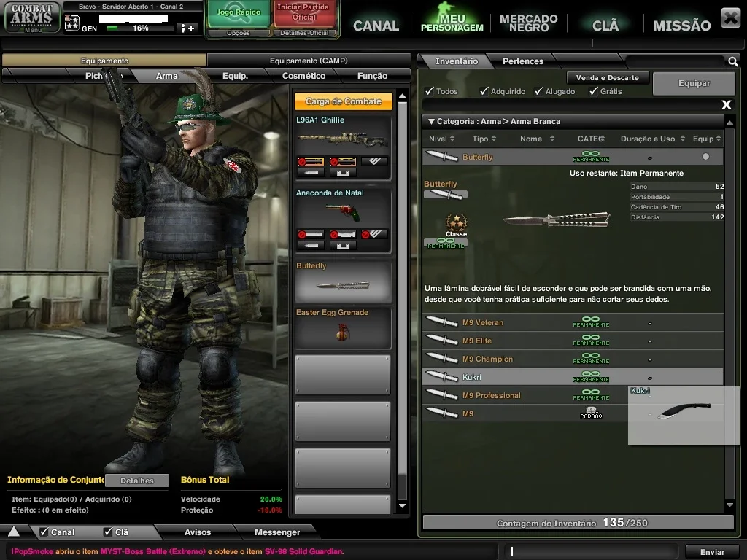Click Iniciar Partida Oficial button

(x=303, y=15)
